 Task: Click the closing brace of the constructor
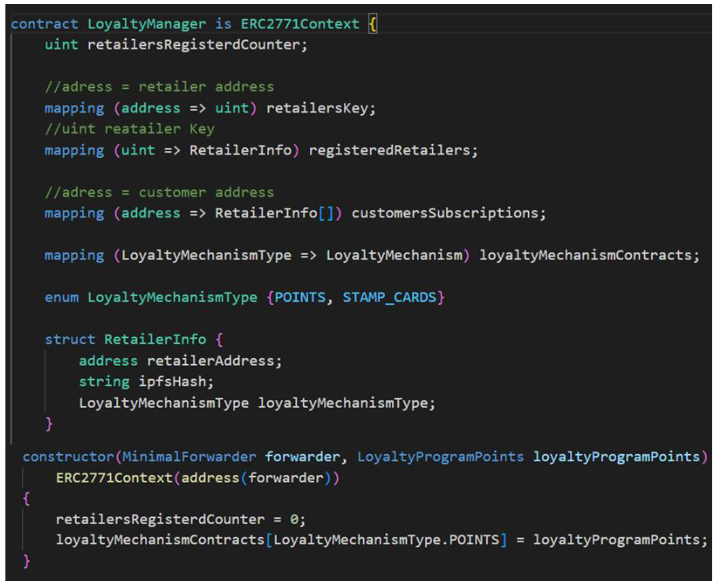tap(26, 561)
